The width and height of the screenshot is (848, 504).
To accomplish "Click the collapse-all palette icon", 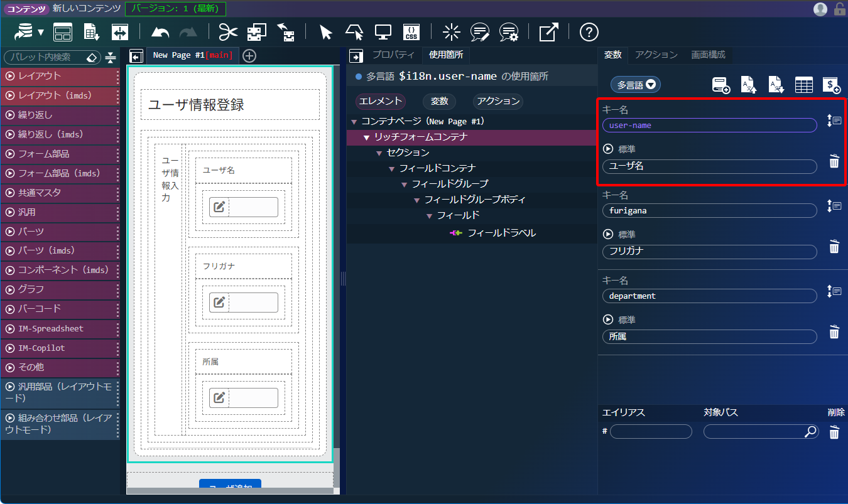I will [x=111, y=57].
